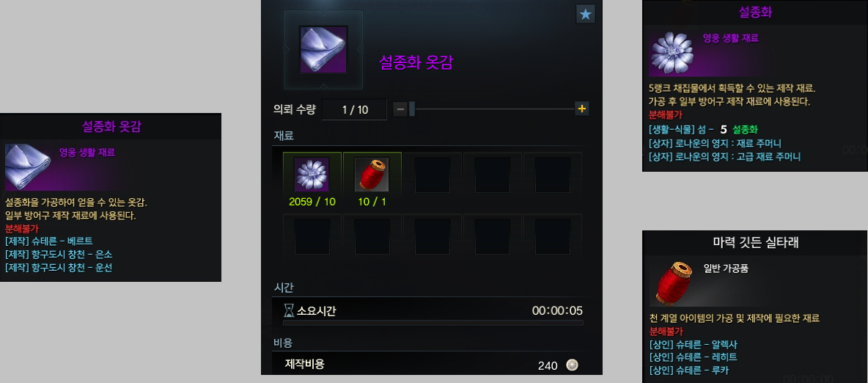868x383 pixels.
Task: Decrease request quantity with minus button
Action: pyautogui.click(x=400, y=109)
